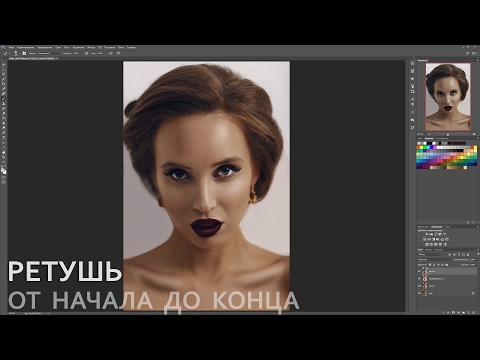Select the Gradient tool
This screenshot has width=480, height=360.
click(4, 118)
